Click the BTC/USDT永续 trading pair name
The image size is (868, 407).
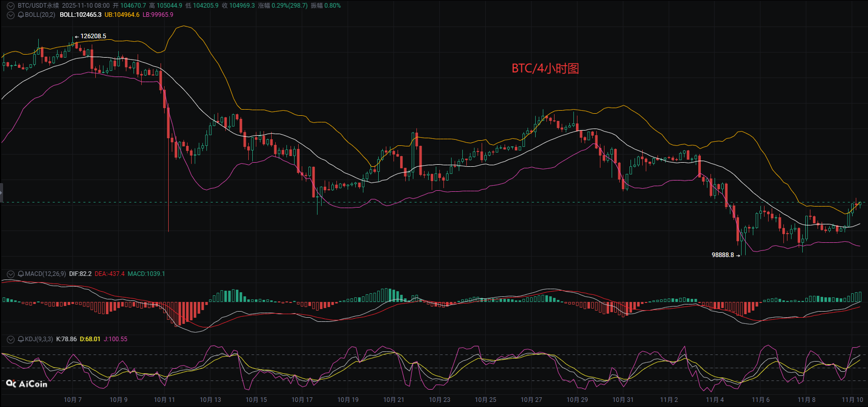click(x=38, y=6)
